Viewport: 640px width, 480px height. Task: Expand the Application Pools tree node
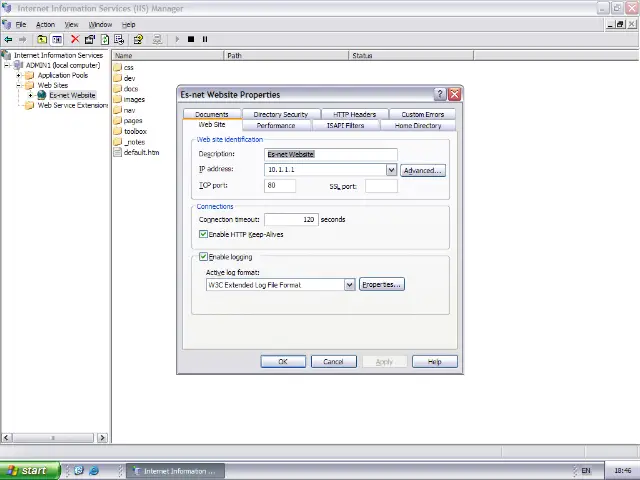click(18, 75)
